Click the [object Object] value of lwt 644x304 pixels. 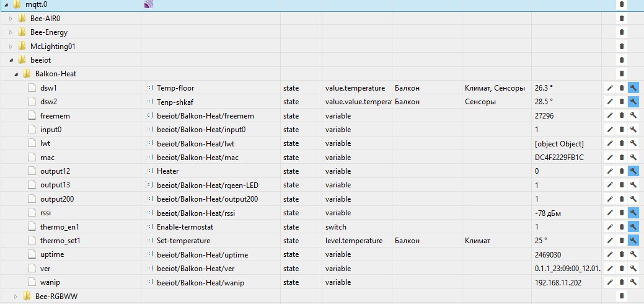(x=559, y=143)
